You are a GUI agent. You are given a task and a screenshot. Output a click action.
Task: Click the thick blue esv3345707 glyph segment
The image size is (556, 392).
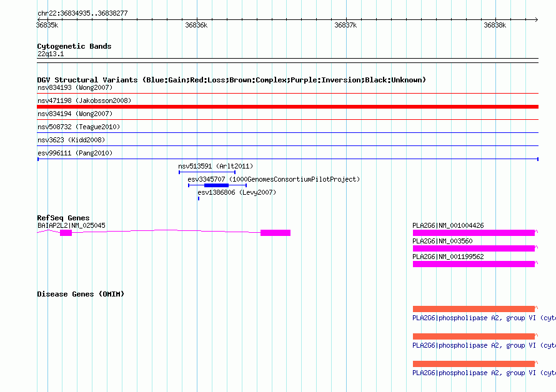pos(216,185)
